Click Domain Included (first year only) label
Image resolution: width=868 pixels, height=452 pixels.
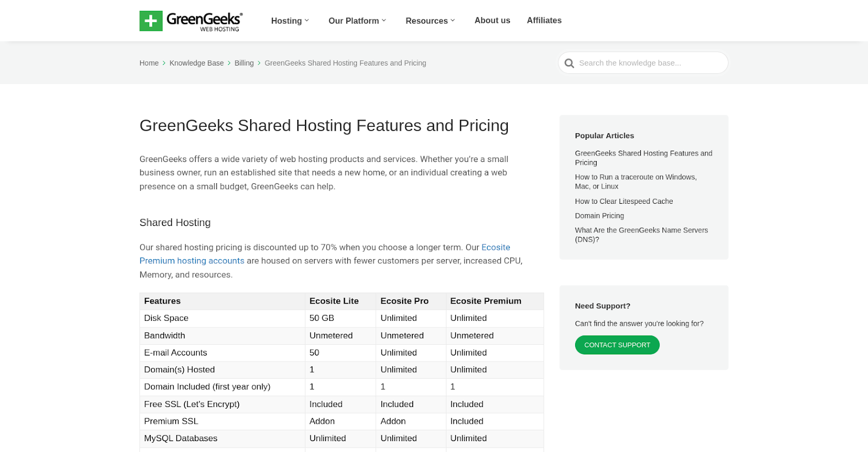pos(207,387)
